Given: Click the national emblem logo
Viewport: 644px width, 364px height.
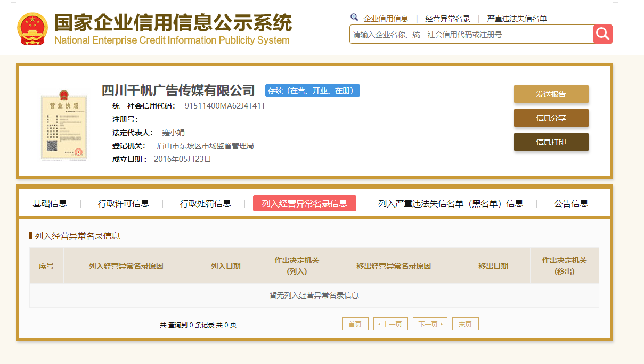Looking at the screenshot, I should point(32,29).
